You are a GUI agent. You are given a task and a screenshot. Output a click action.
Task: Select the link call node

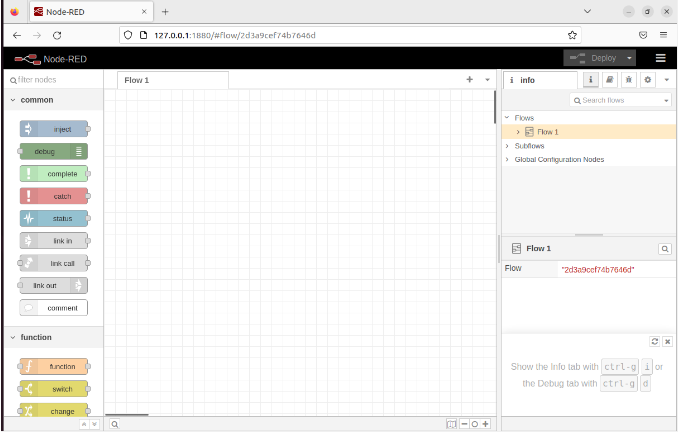click(54, 263)
